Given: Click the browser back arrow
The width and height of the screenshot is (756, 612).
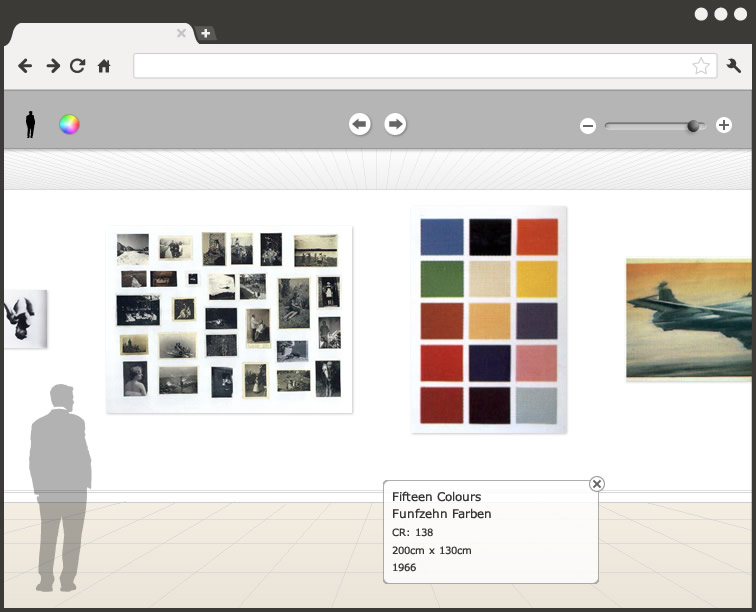Looking at the screenshot, I should (x=25, y=66).
